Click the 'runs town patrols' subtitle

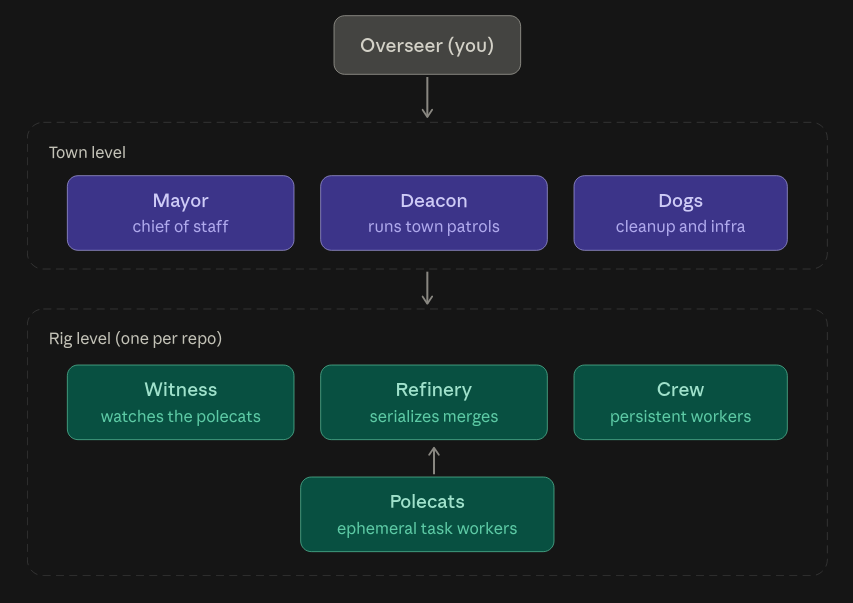click(x=434, y=226)
